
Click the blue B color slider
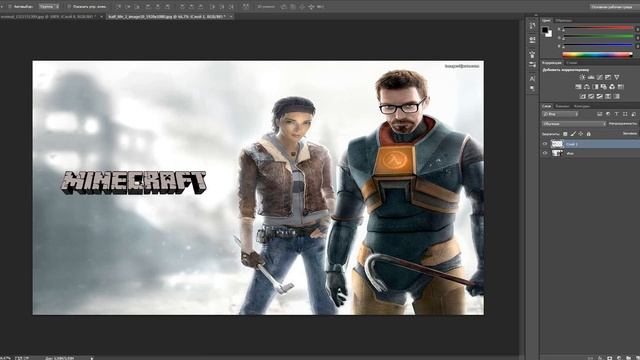(x=598, y=45)
